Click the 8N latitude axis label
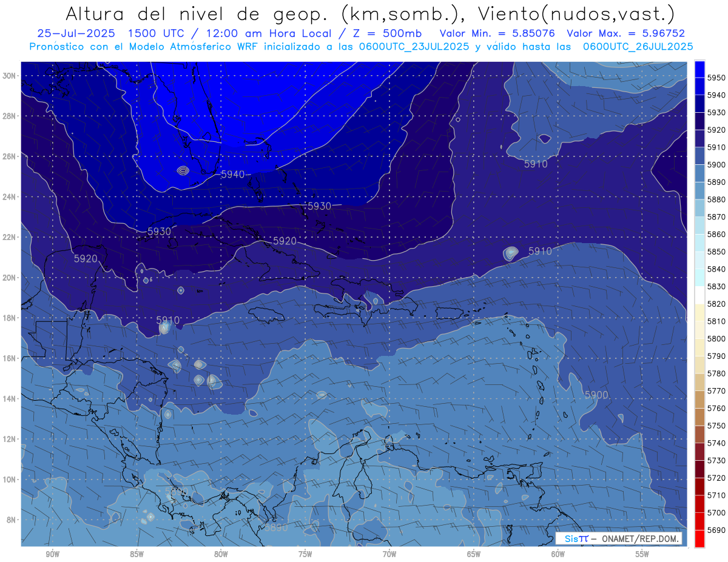Image resolution: width=728 pixels, height=562 pixels. point(12,520)
